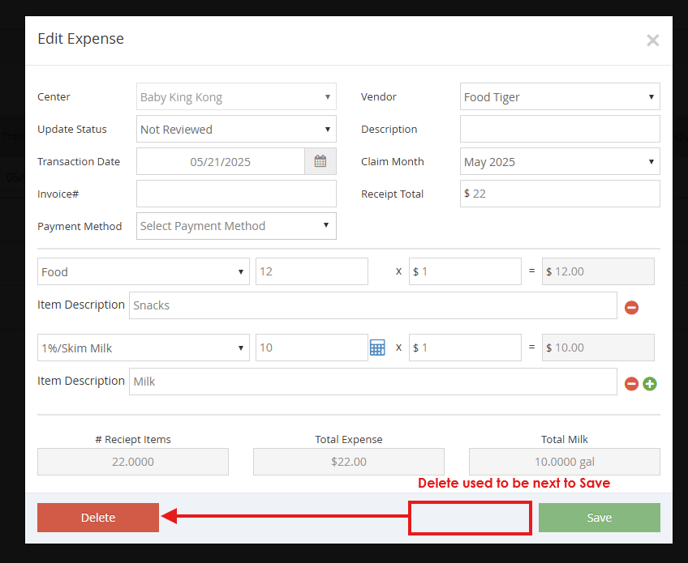This screenshot has height=563, width=688.
Task: Add a new expense item row
Action: [x=649, y=383]
